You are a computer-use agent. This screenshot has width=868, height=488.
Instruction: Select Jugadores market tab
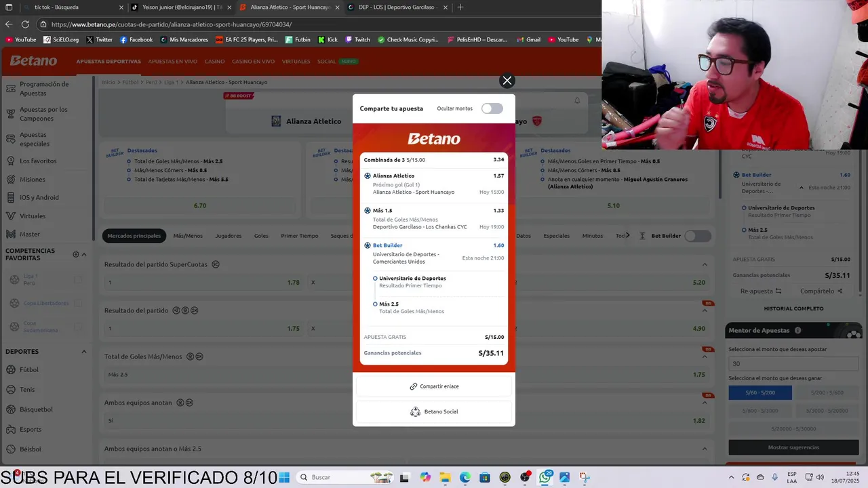228,236
